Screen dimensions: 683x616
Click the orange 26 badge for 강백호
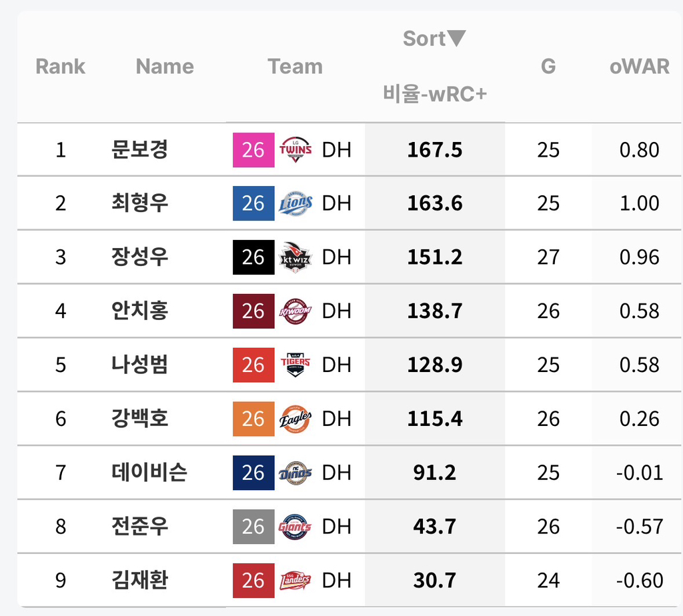click(253, 419)
